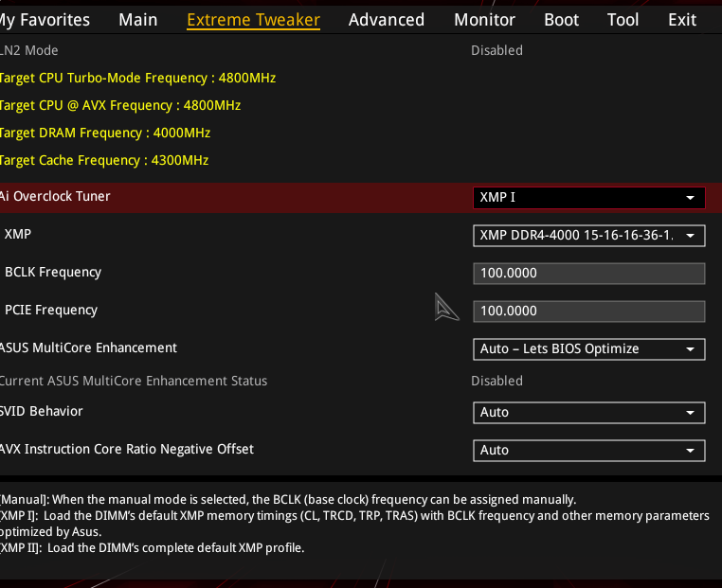The width and height of the screenshot is (722, 588).
Task: Expand the XMP profile dropdown
Action: tap(589, 236)
